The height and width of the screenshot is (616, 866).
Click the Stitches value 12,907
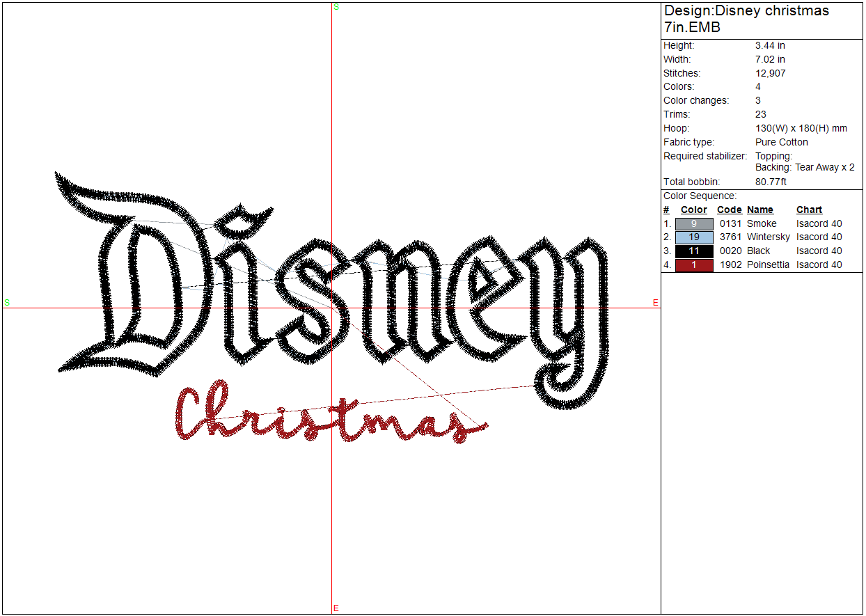(x=770, y=73)
